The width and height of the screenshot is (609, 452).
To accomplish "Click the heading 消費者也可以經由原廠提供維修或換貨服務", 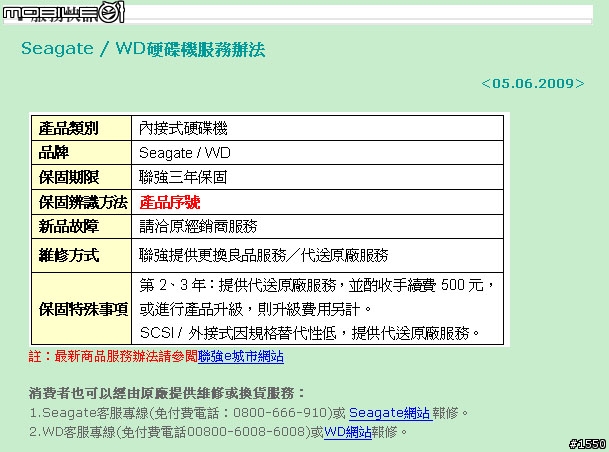I will [167, 393].
